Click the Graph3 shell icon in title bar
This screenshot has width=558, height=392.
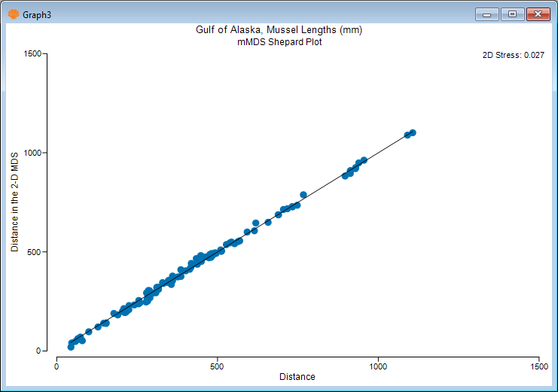coord(12,14)
